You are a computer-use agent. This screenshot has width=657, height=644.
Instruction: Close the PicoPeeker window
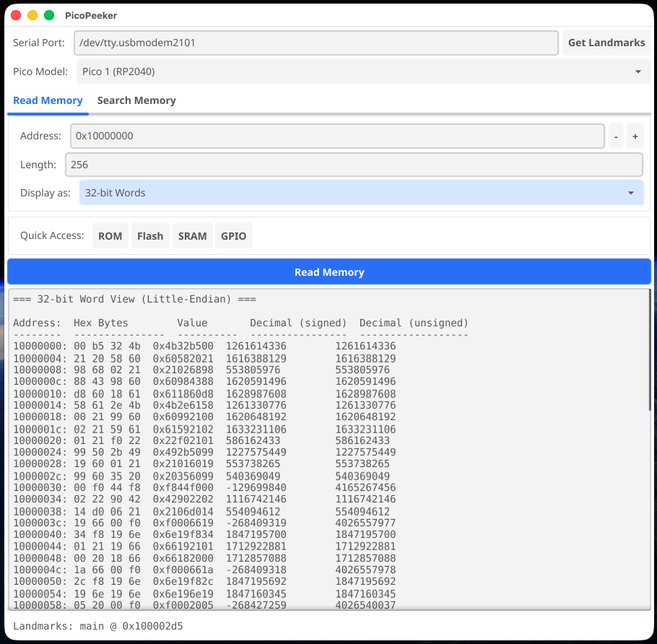(16, 15)
